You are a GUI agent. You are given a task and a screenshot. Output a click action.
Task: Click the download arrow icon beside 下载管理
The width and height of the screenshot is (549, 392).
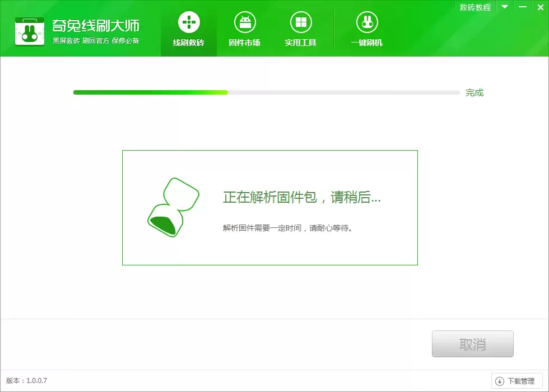pos(500,380)
